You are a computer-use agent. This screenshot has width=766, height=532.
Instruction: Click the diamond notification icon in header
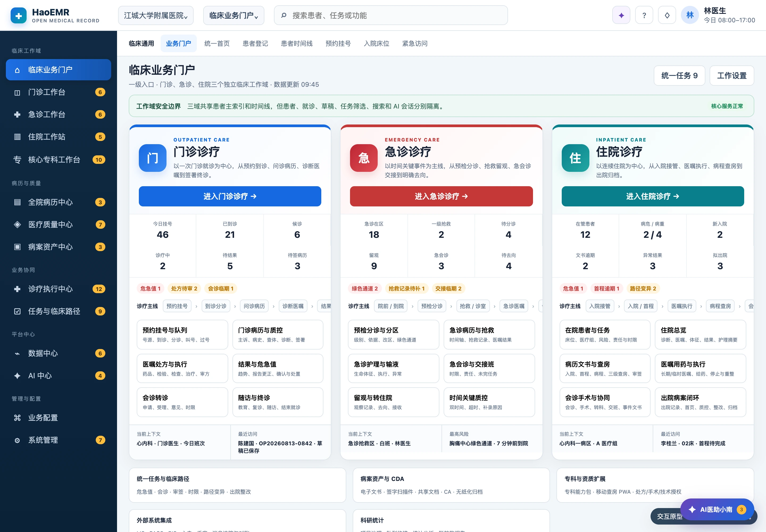pyautogui.click(x=667, y=15)
